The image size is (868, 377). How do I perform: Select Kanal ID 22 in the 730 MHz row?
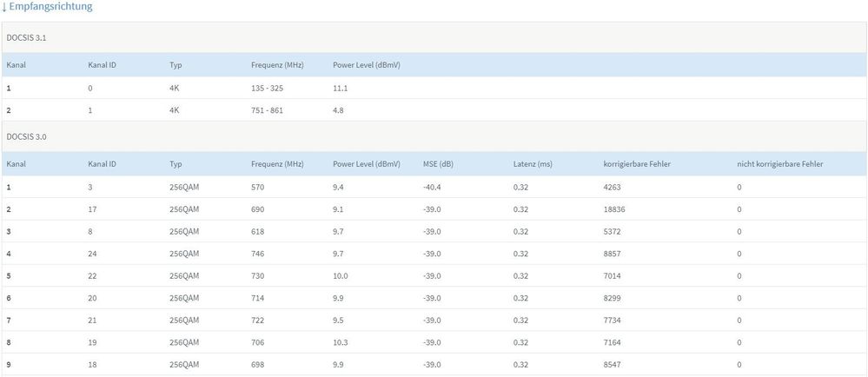pos(92,275)
